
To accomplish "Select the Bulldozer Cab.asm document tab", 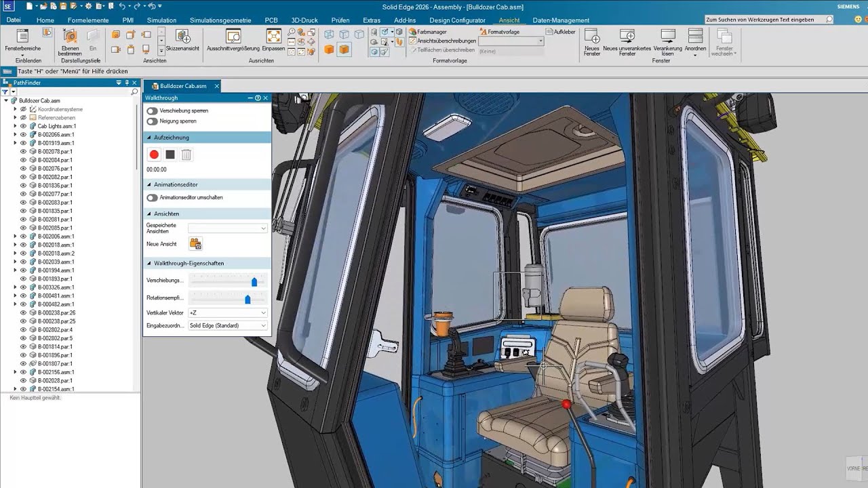I will point(183,86).
